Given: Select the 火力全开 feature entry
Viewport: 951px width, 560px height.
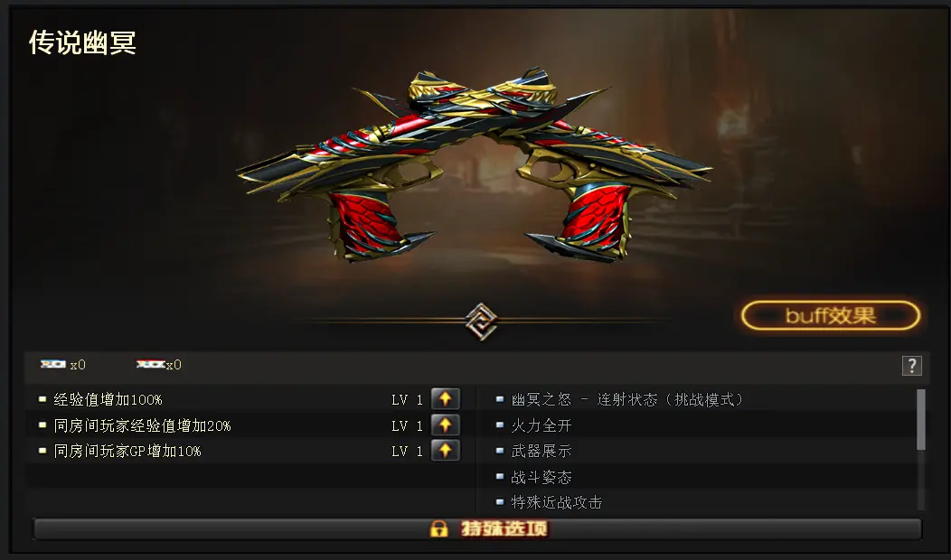Looking at the screenshot, I should point(541,425).
